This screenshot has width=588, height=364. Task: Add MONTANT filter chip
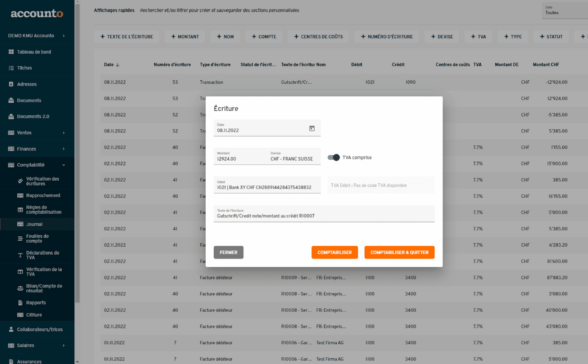(185, 37)
